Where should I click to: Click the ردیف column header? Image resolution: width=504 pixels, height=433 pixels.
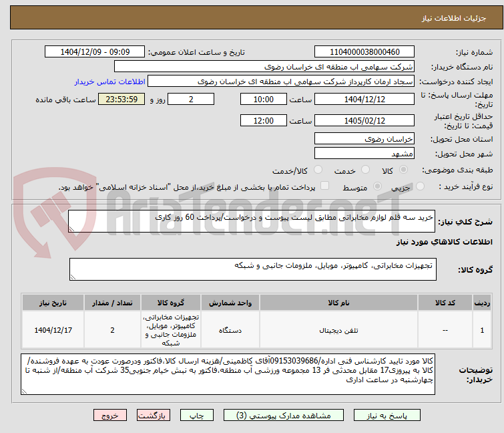tap(482, 303)
